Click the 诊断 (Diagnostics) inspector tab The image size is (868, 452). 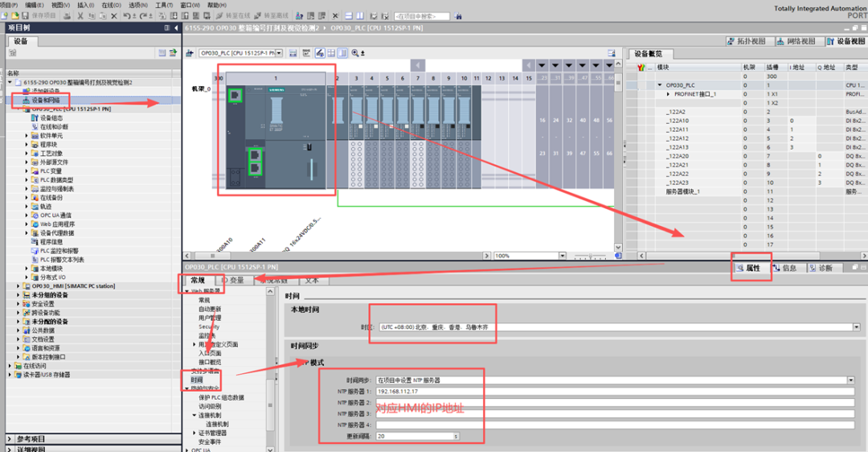click(825, 268)
